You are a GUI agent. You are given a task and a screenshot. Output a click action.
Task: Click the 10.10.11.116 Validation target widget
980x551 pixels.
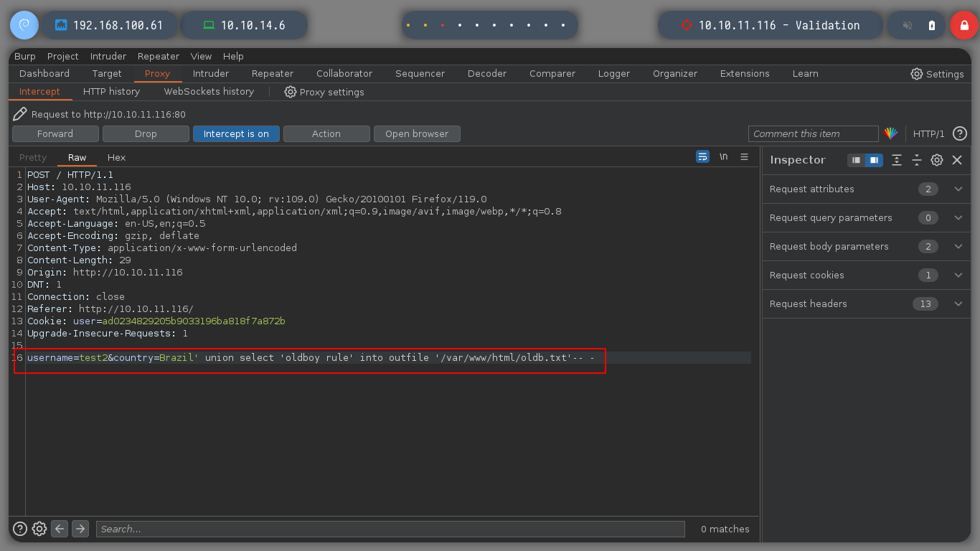click(771, 25)
